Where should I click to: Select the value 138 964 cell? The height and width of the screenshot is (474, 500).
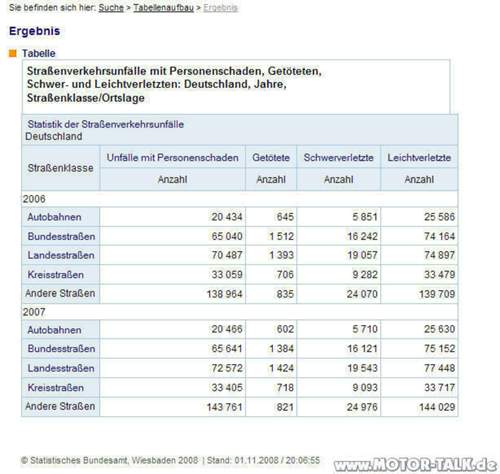[172, 294]
